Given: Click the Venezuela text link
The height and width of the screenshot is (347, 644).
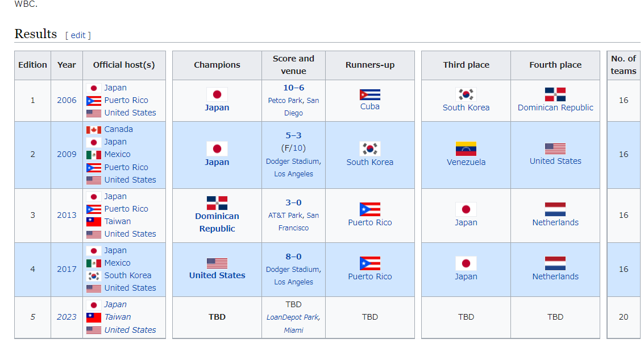Looking at the screenshot, I should tap(466, 162).
